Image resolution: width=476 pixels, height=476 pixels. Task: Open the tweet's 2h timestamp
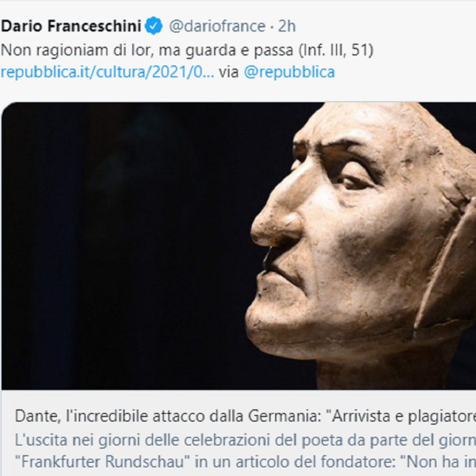[x=287, y=26]
